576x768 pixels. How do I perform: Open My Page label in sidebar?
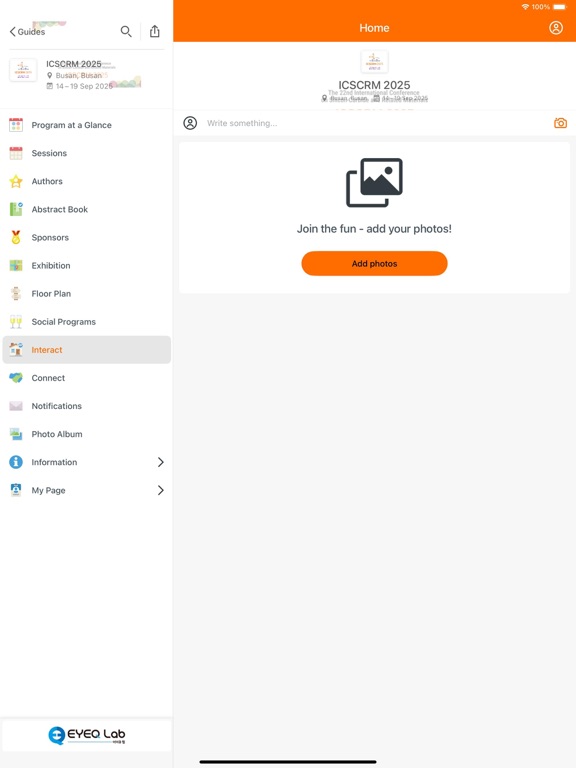pyautogui.click(x=48, y=490)
